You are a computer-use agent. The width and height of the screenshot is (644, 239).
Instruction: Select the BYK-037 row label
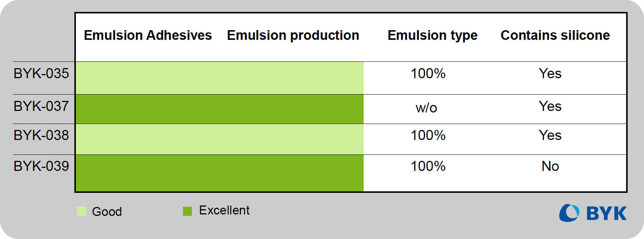[x=41, y=106]
